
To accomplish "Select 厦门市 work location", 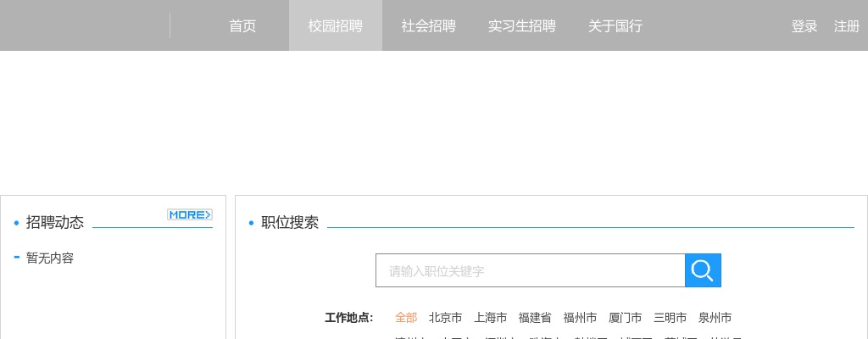I will pos(626,318).
